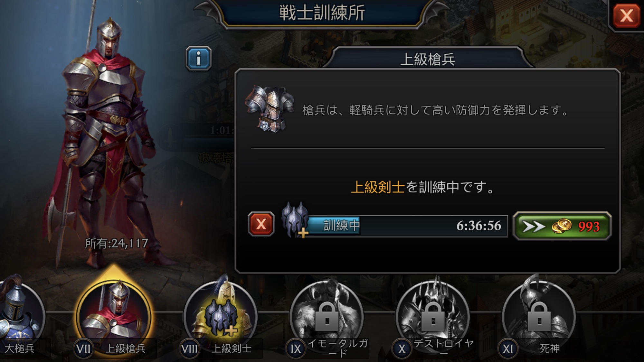Screen dimensions: 644x362
Task: Click the highlighted 上級剣士 text link
Action: coord(378,187)
